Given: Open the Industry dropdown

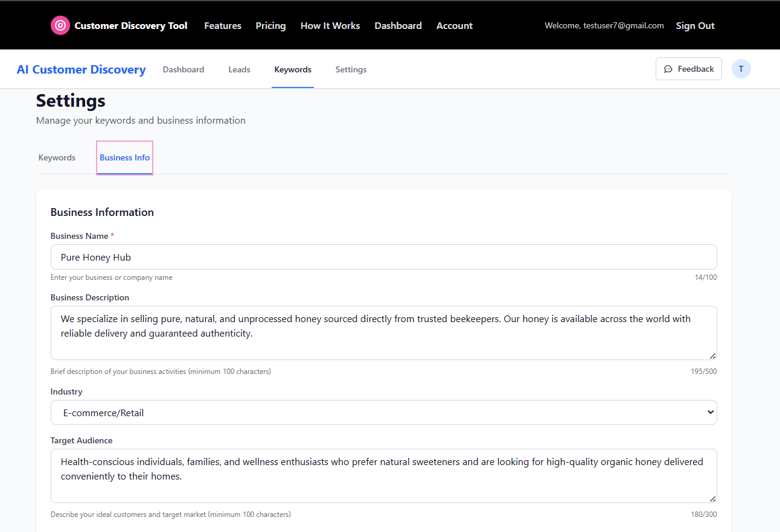Looking at the screenshot, I should 384,413.
